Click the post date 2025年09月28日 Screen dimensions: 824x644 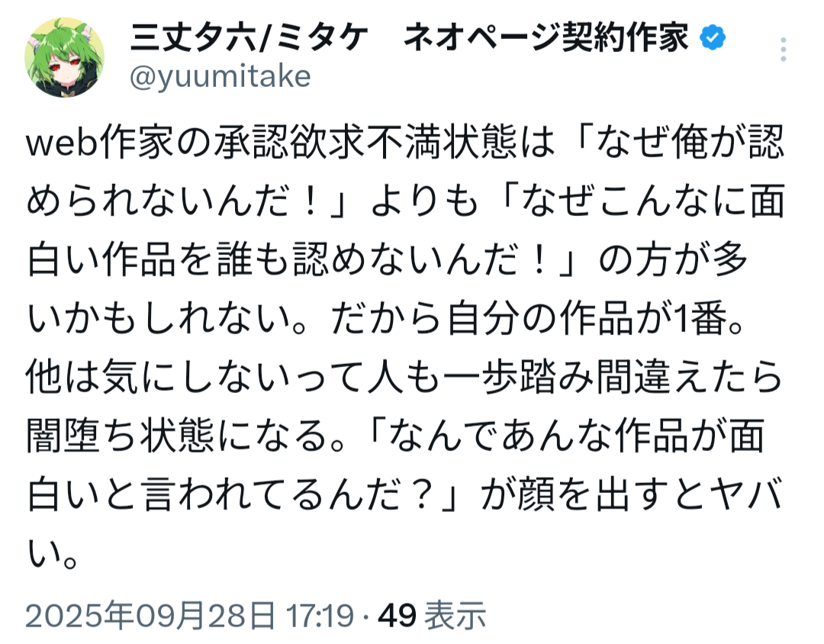coord(148,614)
